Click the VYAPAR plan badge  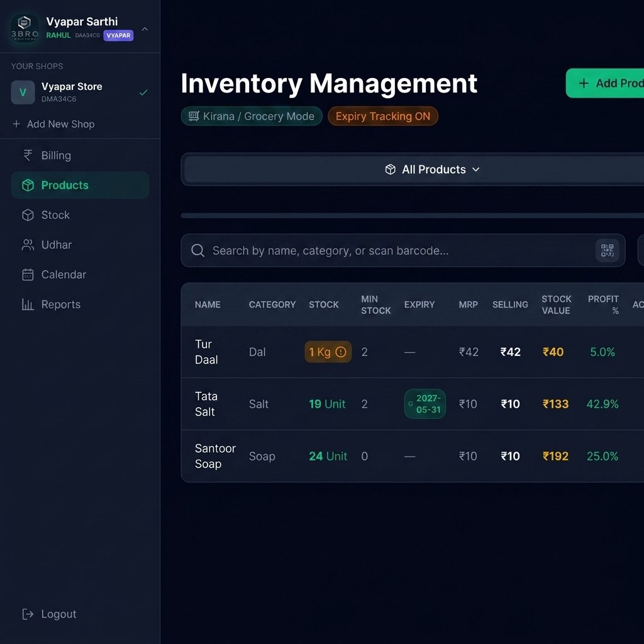(x=118, y=35)
